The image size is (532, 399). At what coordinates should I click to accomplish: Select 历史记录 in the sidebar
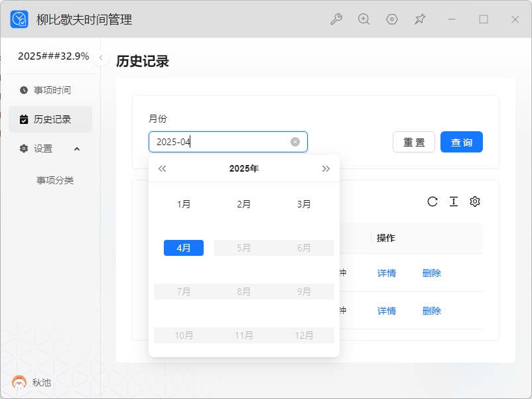(50, 119)
